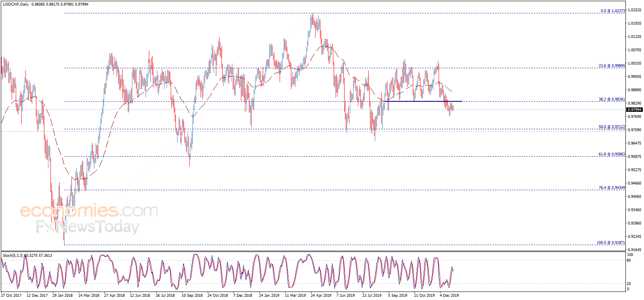Click the 100.0 @ 0.91871 Fibonacci label
The height and width of the screenshot is (300, 644).
[611, 243]
